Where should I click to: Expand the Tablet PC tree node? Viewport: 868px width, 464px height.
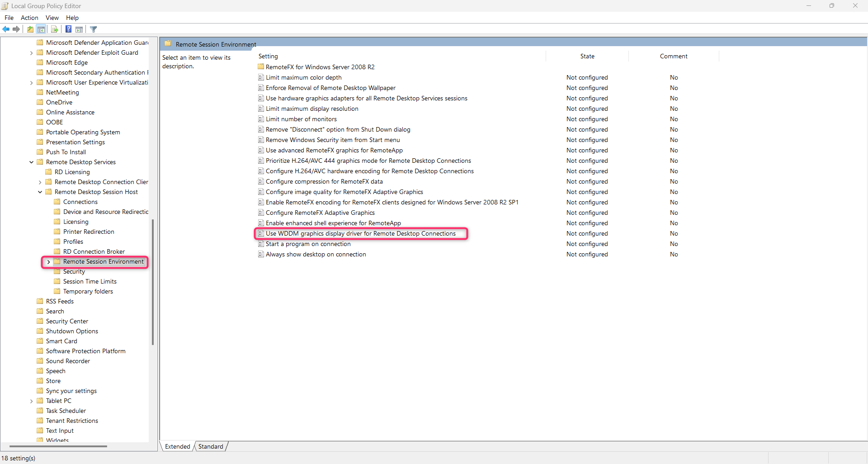pyautogui.click(x=31, y=401)
